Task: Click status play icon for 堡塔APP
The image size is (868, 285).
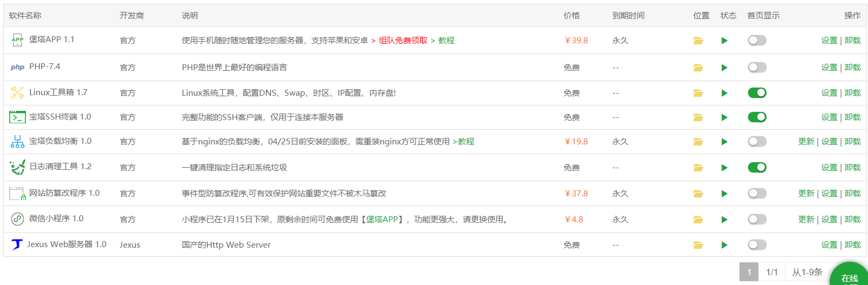Action: click(x=724, y=41)
